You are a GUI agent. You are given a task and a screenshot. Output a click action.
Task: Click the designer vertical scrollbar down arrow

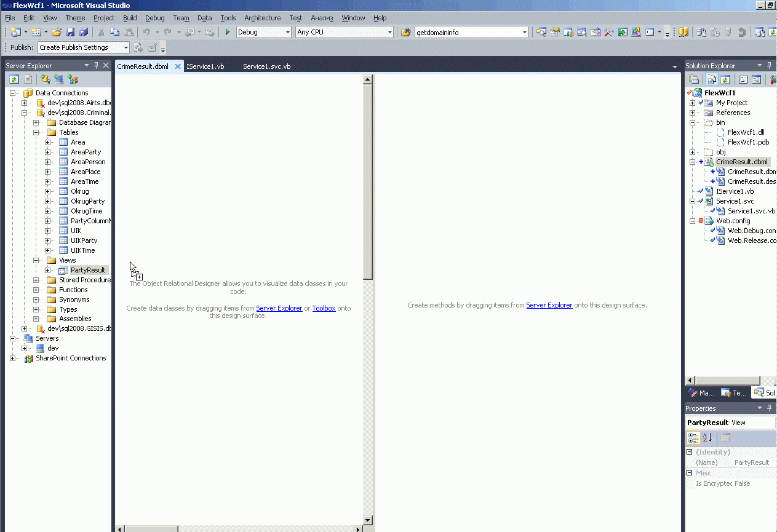pos(368,520)
